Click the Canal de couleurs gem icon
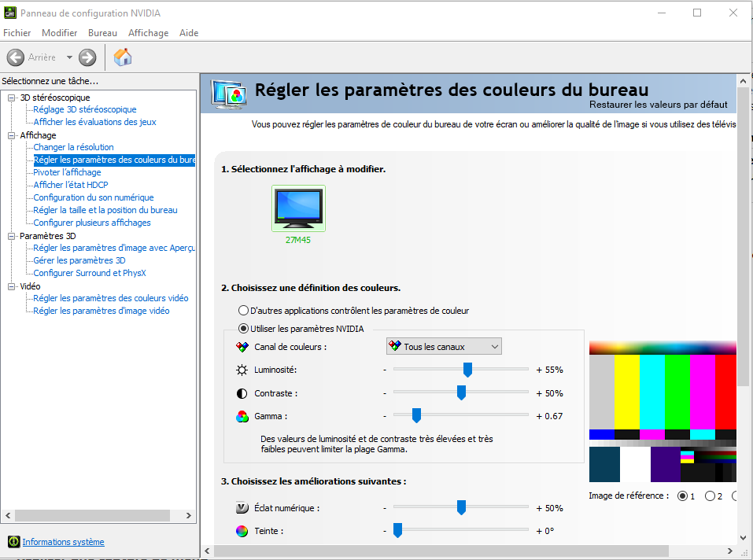 tap(242, 347)
